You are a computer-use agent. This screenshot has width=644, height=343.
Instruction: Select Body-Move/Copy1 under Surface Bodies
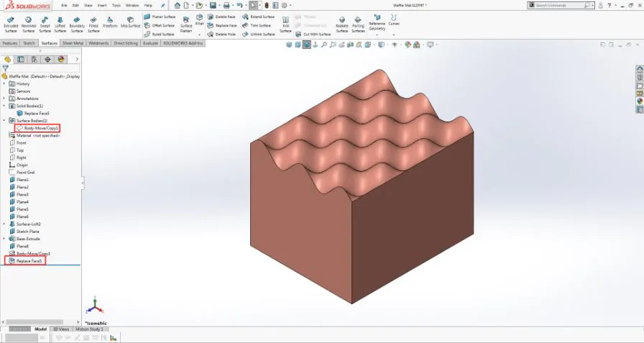[x=38, y=128]
